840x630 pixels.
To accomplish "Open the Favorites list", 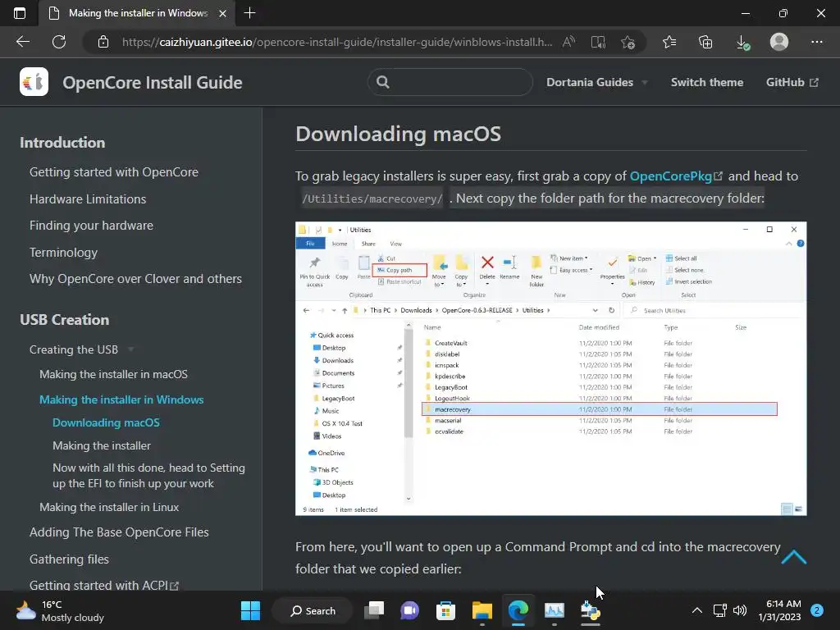I will point(669,42).
